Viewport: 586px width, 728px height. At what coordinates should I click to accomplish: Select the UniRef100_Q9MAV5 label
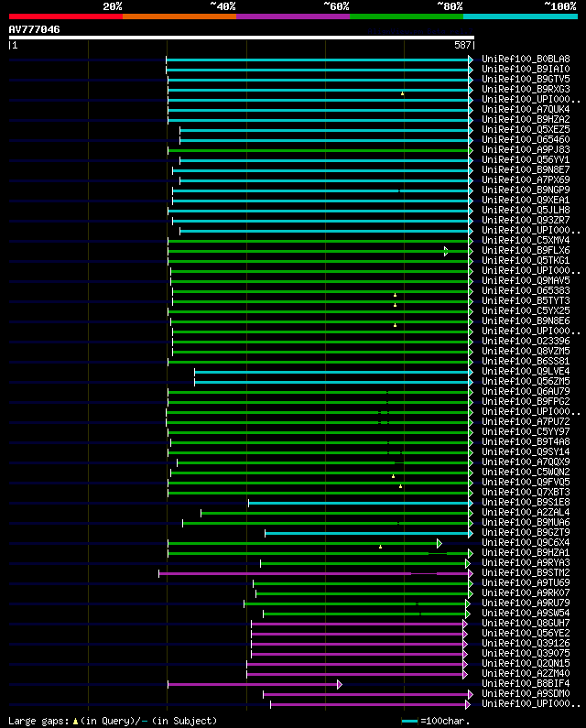coord(526,281)
